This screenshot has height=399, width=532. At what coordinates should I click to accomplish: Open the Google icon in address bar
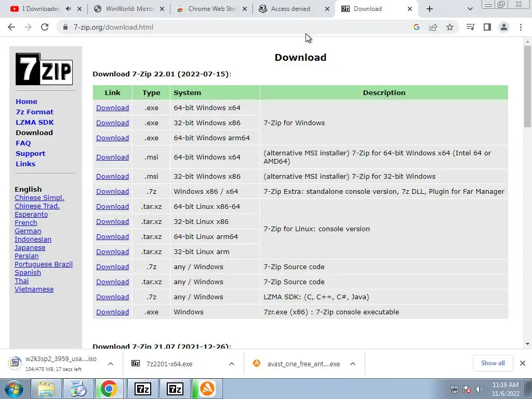(x=417, y=27)
